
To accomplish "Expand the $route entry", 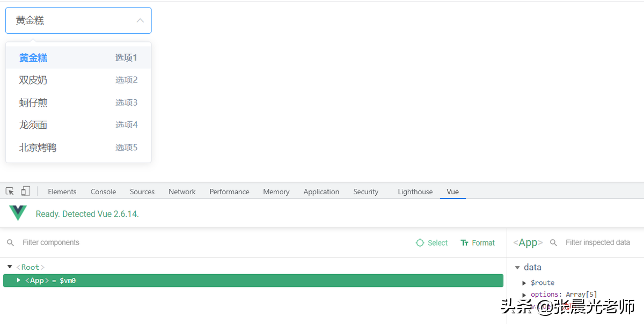I will point(524,283).
